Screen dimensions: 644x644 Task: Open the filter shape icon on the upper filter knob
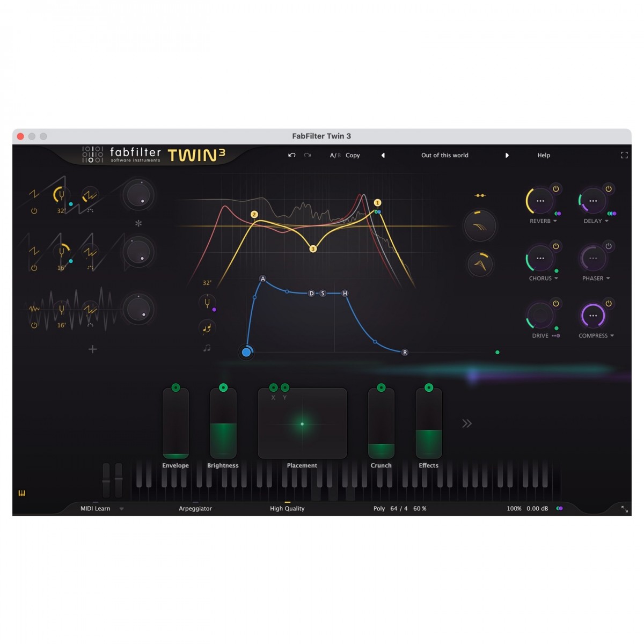(480, 226)
